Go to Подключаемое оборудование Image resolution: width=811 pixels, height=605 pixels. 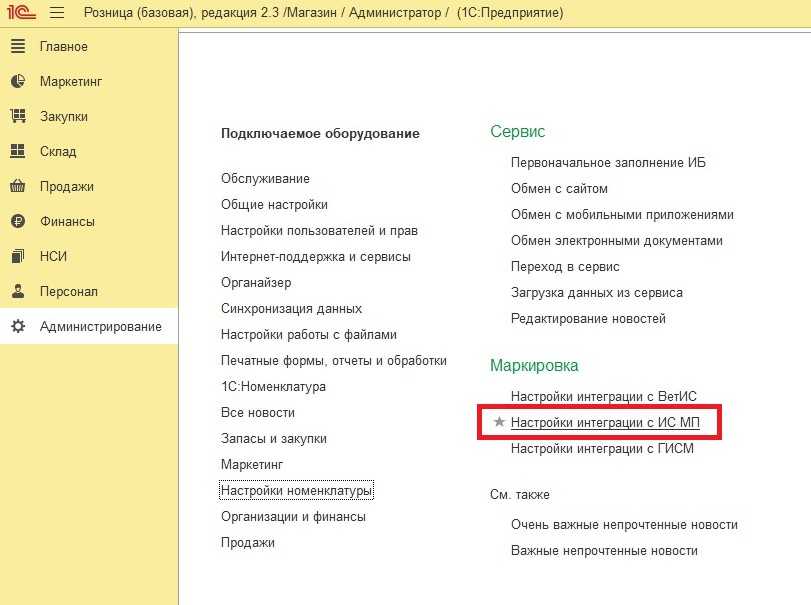coord(320,133)
